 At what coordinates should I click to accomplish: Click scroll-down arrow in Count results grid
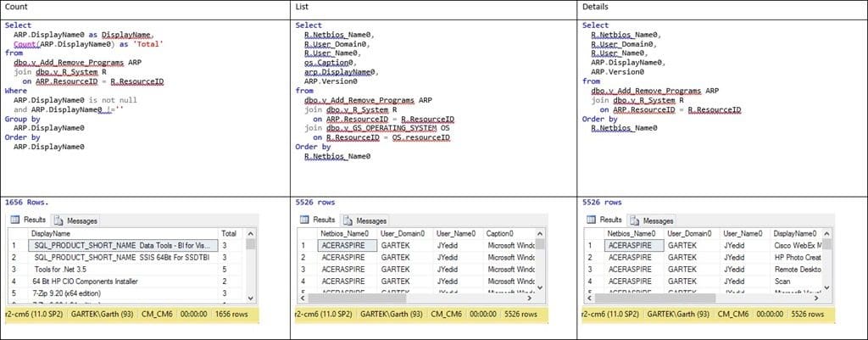pos(250,298)
